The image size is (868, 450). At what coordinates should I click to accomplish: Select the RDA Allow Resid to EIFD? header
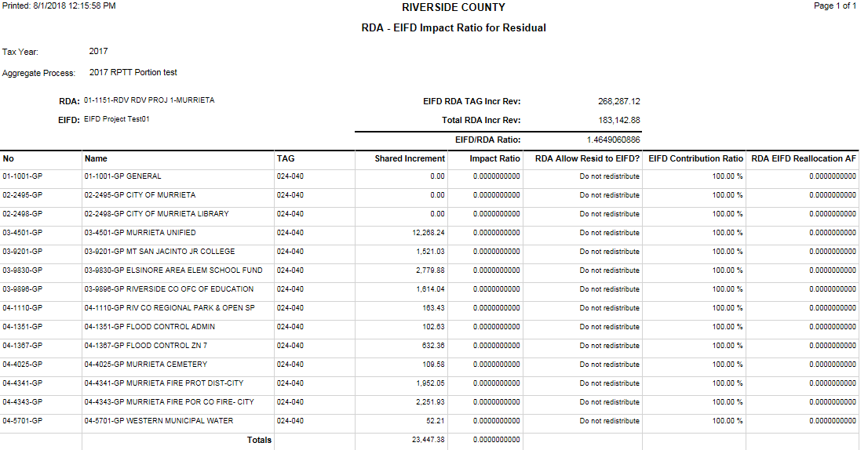(589, 158)
